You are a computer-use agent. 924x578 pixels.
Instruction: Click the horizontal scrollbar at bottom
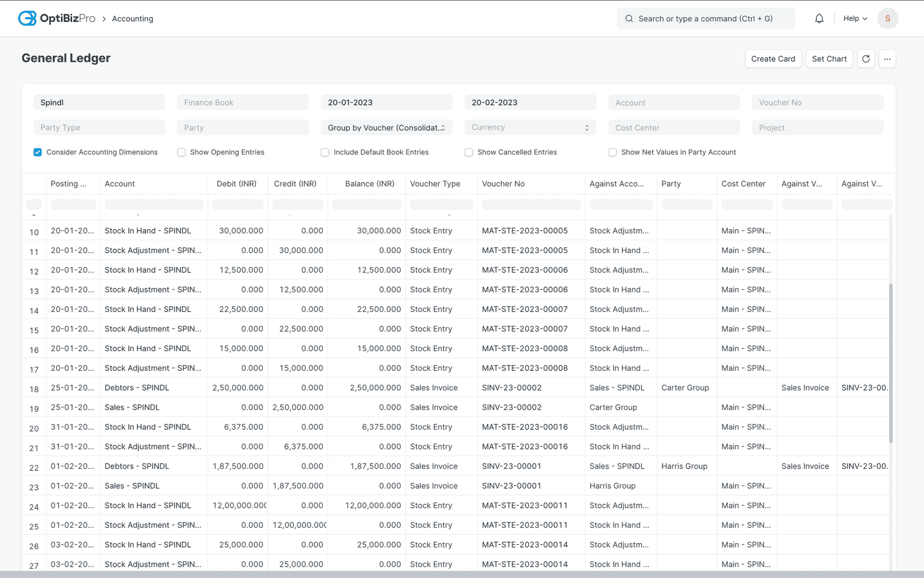coord(374,573)
